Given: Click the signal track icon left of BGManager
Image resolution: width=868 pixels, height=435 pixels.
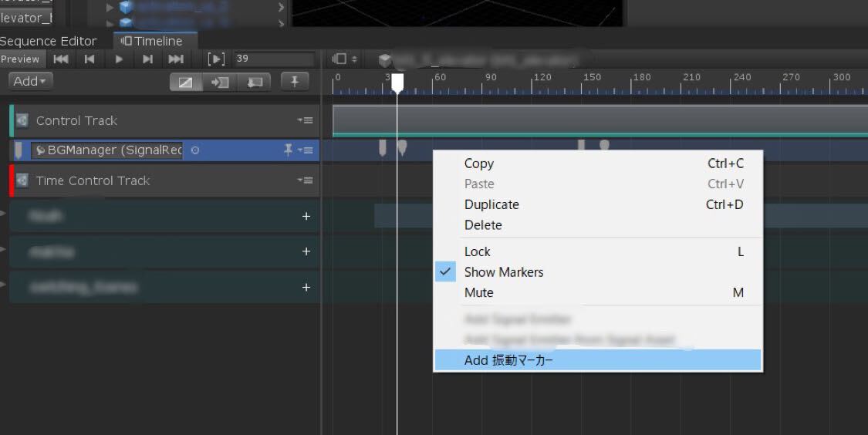Looking at the screenshot, I should pyautogui.click(x=19, y=150).
